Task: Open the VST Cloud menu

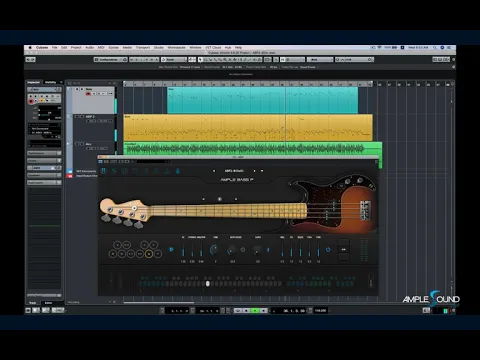Action: tap(213, 48)
